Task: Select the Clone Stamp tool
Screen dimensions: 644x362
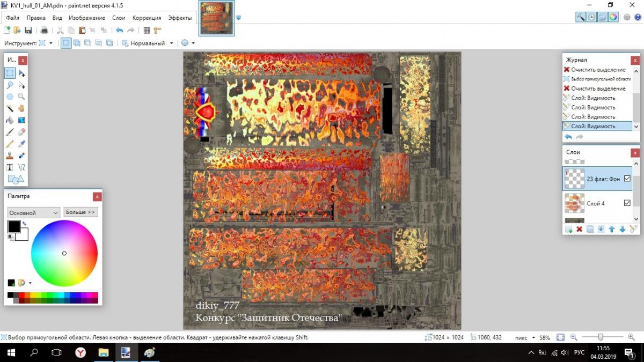Action: tap(10, 156)
